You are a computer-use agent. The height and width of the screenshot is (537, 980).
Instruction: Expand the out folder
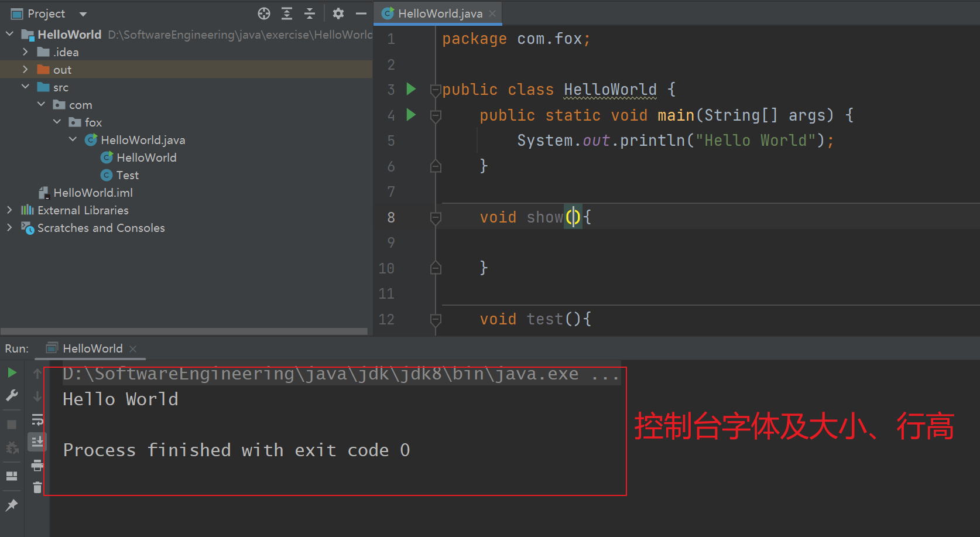[25, 69]
